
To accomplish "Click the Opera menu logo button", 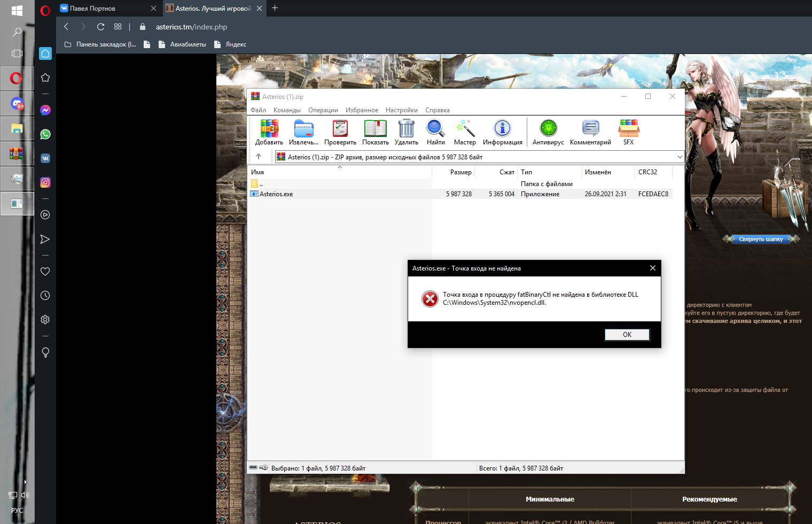I will coord(45,10).
